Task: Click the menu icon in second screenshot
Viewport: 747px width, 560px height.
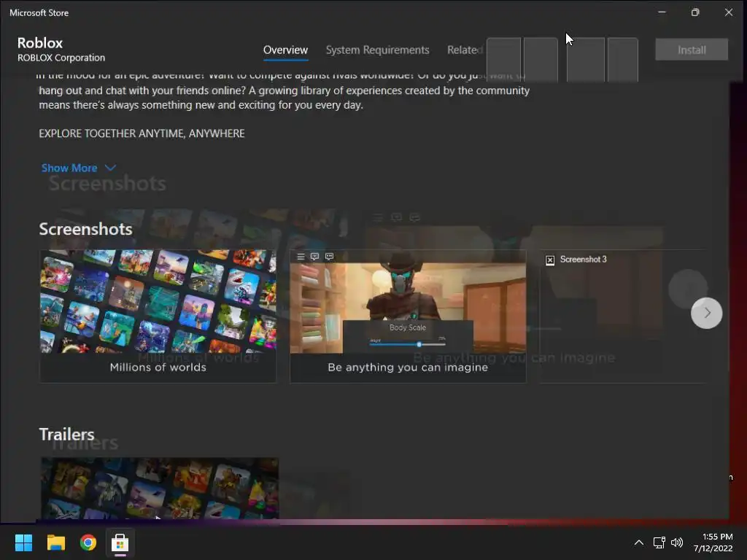Action: [x=301, y=257]
